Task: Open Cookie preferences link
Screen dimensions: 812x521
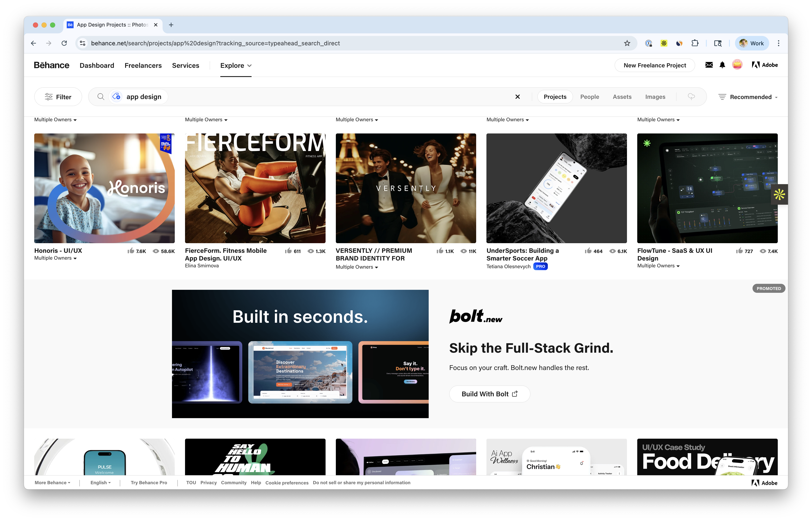Action: pos(287,483)
